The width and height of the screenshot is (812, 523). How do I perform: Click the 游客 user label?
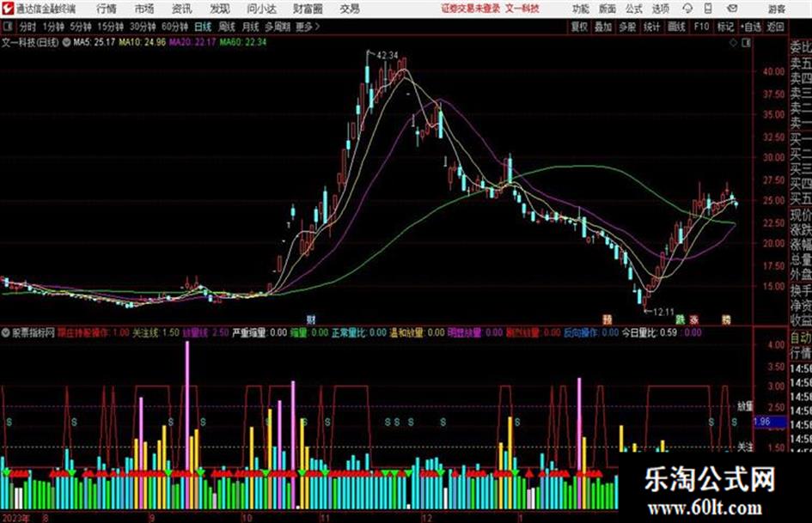pos(777,9)
